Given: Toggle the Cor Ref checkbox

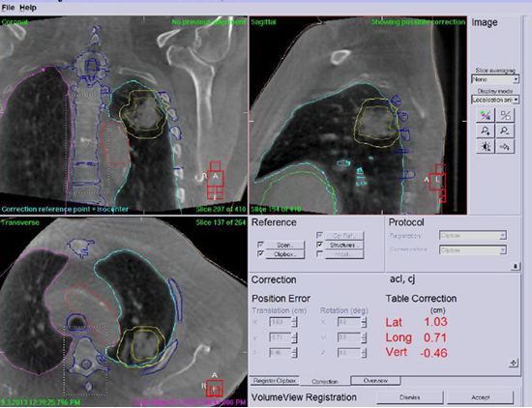Looking at the screenshot, I should click(x=319, y=235).
